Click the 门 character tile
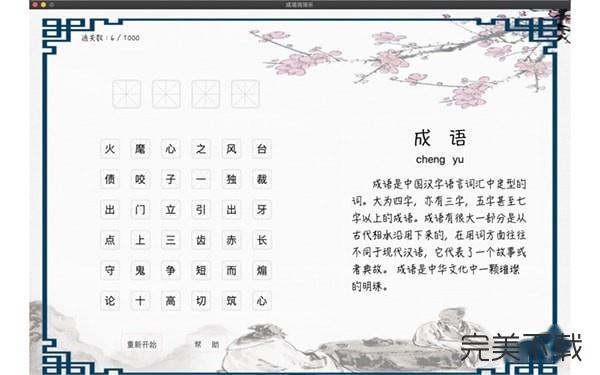The width and height of the screenshot is (600, 375). point(140,210)
